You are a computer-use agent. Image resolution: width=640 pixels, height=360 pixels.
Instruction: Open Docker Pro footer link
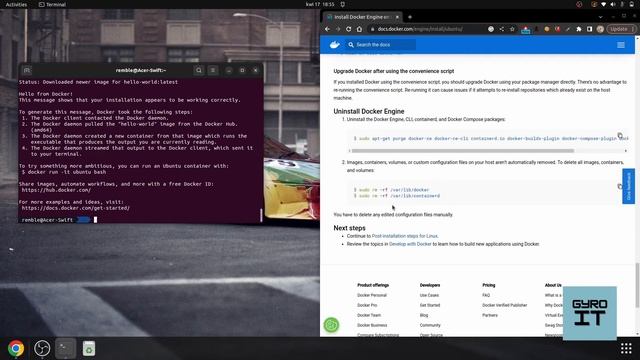coord(367,305)
